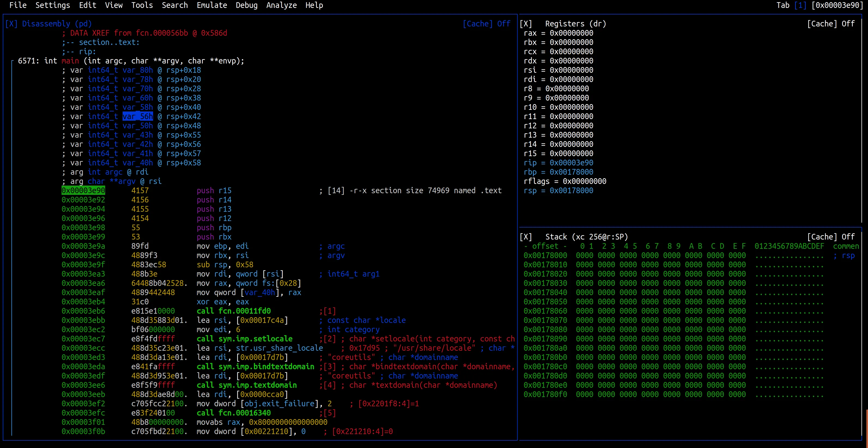Click call sym.imp.setlocale line
Viewport: 868px width, 448px height.
point(244,338)
